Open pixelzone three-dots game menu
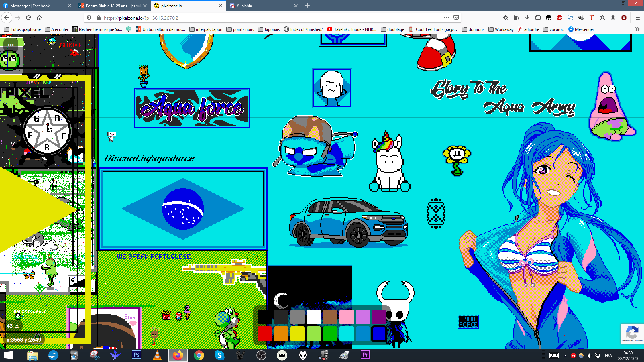Screen dimensions: 644x362 click(x=11, y=45)
